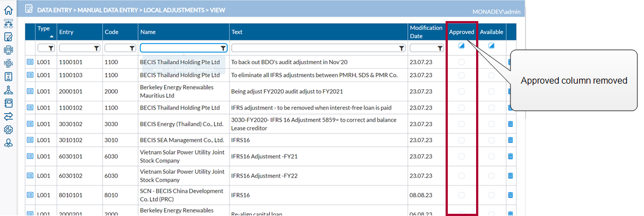644x216 pixels.
Task: Toggle the Available column header filter checkbox
Action: (x=491, y=46)
